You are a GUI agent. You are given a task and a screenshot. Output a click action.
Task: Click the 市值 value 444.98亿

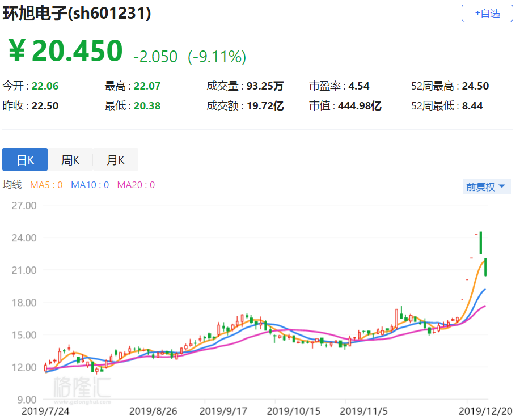point(360,106)
